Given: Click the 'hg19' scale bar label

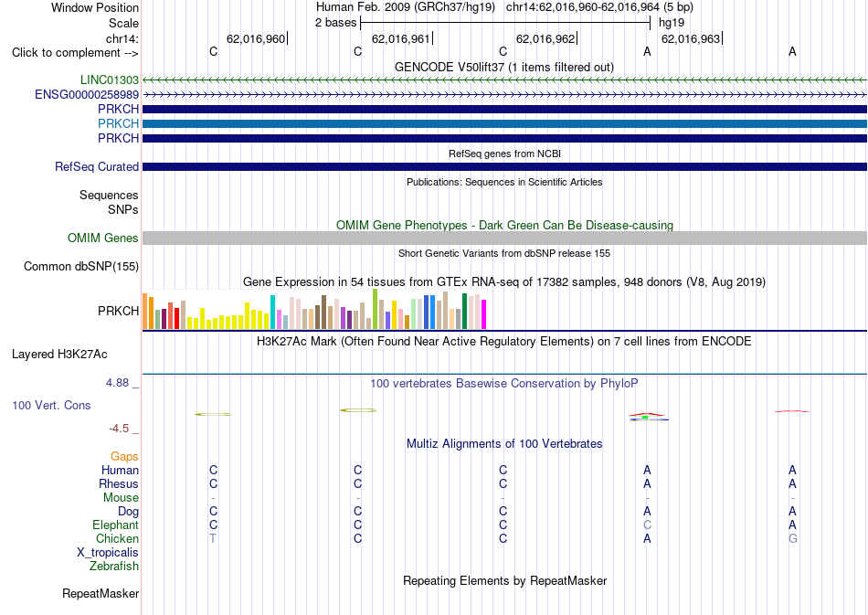Looking at the screenshot, I should (x=672, y=23).
